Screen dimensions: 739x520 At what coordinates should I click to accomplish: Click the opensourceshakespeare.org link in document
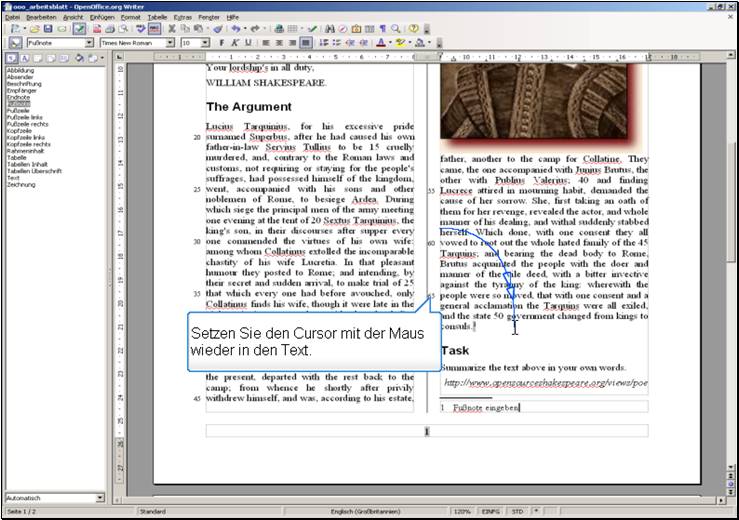tap(546, 383)
